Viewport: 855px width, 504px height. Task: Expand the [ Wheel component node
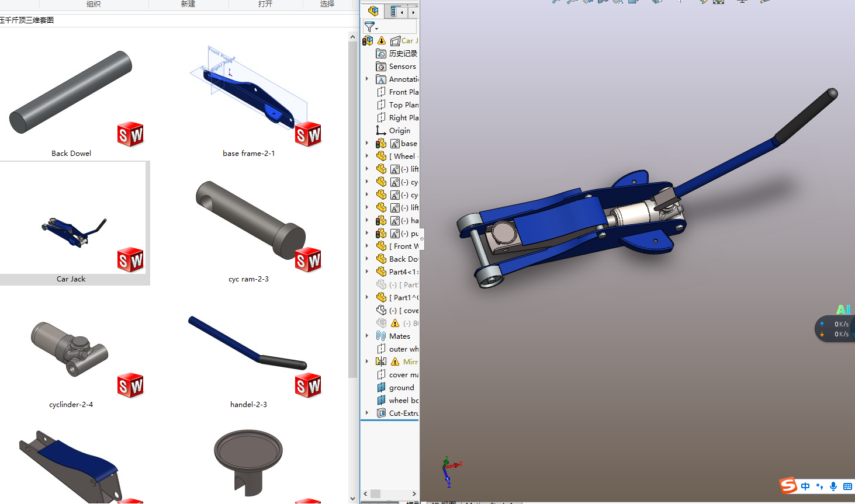pos(367,156)
